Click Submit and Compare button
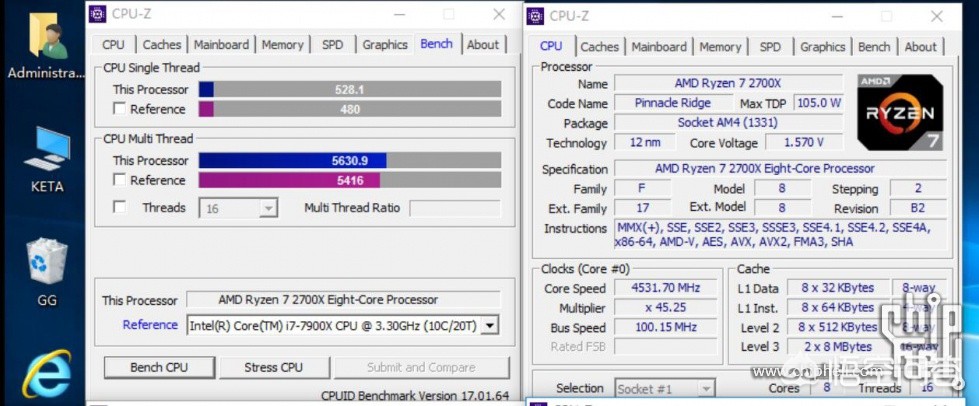 coord(421,367)
